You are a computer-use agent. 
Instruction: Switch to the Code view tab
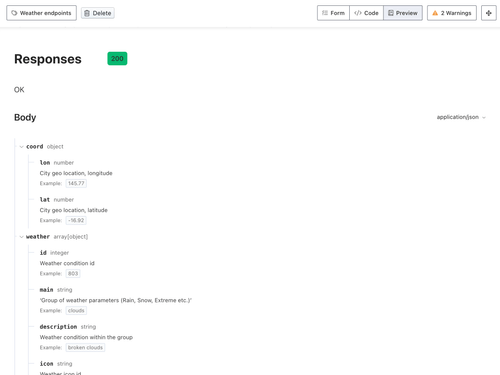[366, 13]
